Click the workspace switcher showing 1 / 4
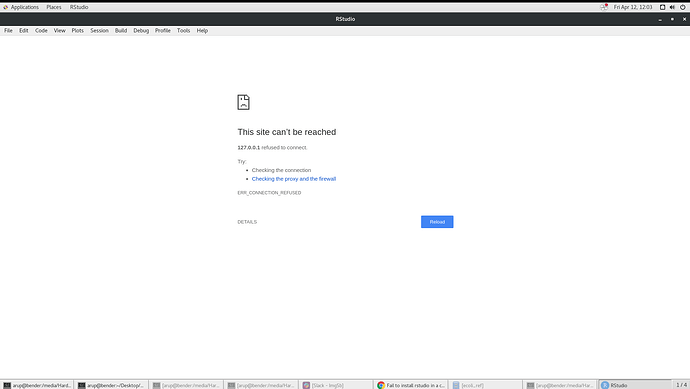690x389 pixels. [x=681, y=385]
